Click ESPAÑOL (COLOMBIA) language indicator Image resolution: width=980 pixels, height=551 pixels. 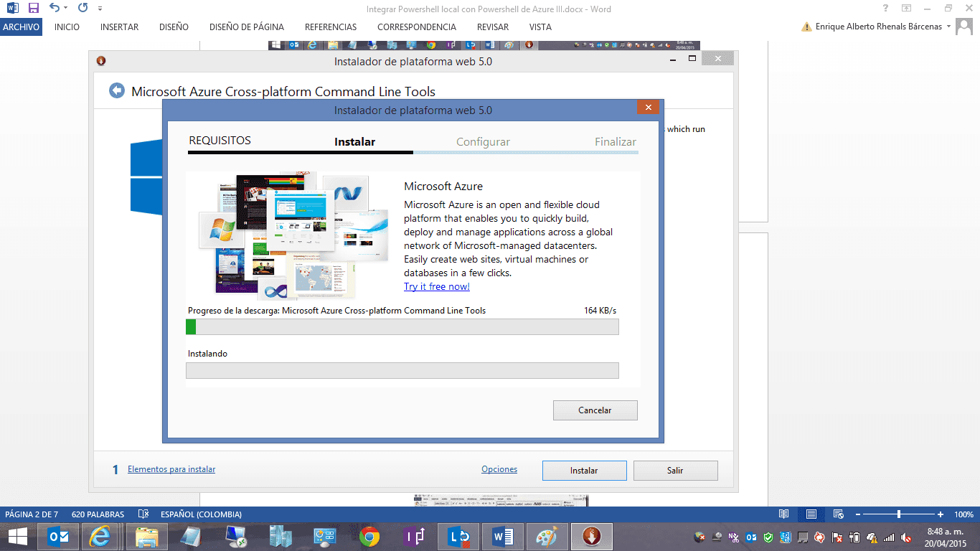[201, 514]
